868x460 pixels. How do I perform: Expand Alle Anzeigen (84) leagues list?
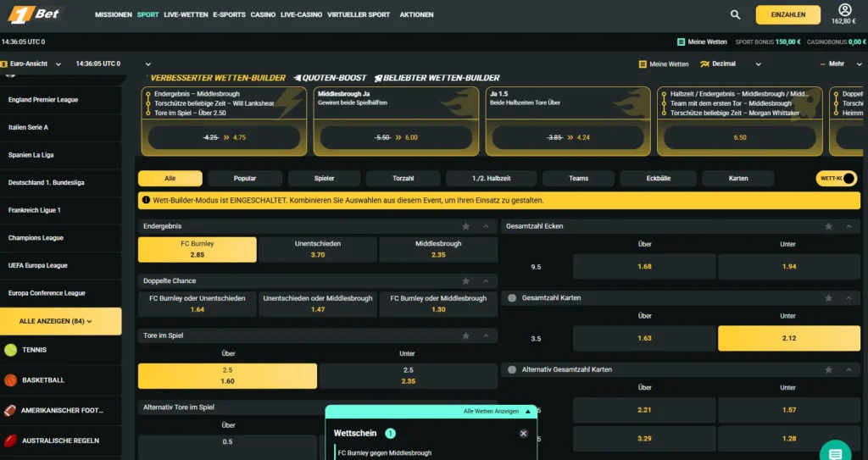pos(61,321)
